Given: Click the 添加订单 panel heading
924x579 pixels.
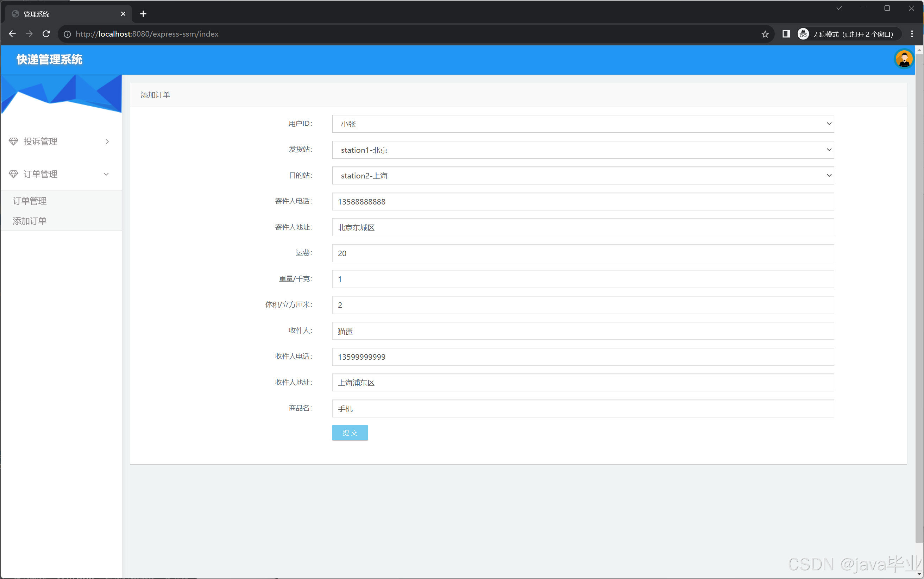Looking at the screenshot, I should point(155,95).
